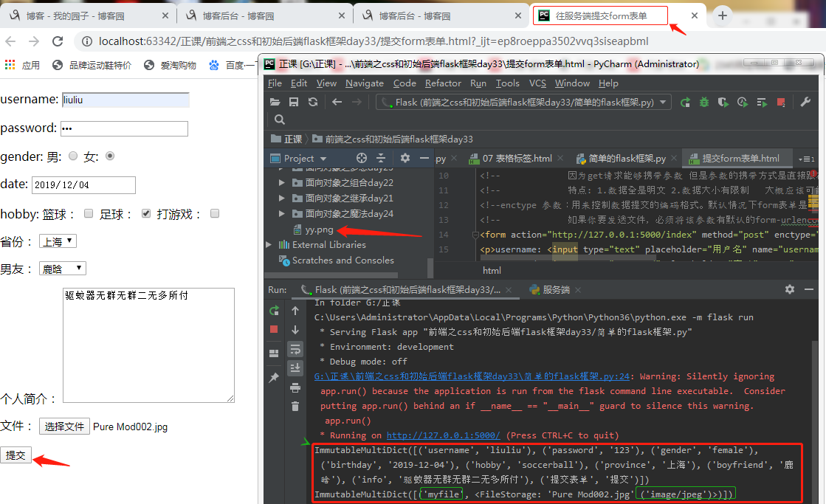Click the down arrow in Run panel

coord(295,330)
